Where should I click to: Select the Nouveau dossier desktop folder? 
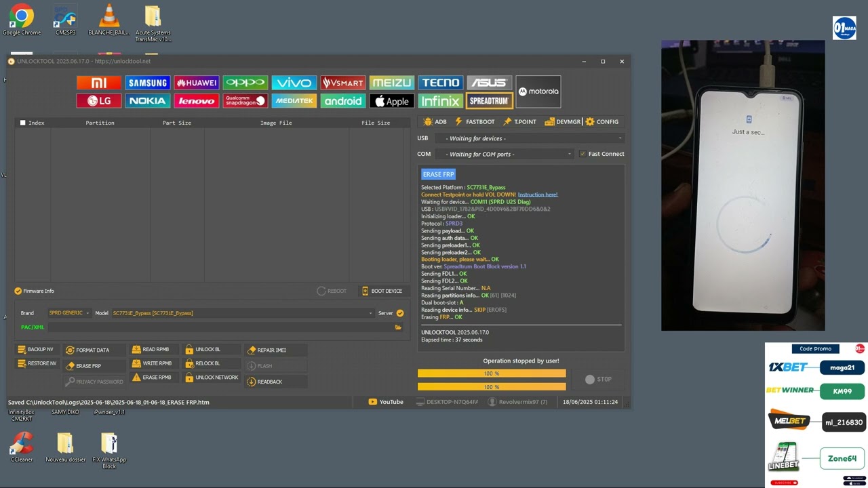point(66,447)
